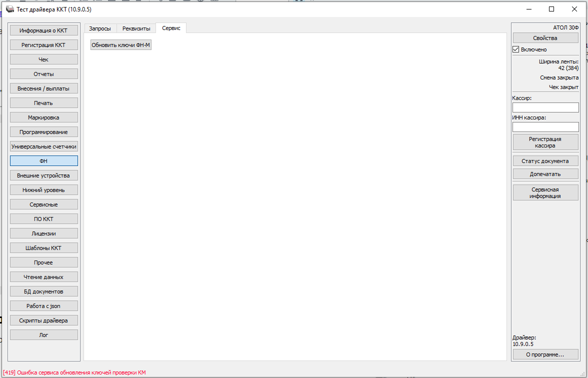Open the "Реквизиты" tab
Image resolution: width=588 pixels, height=378 pixels.
[136, 28]
